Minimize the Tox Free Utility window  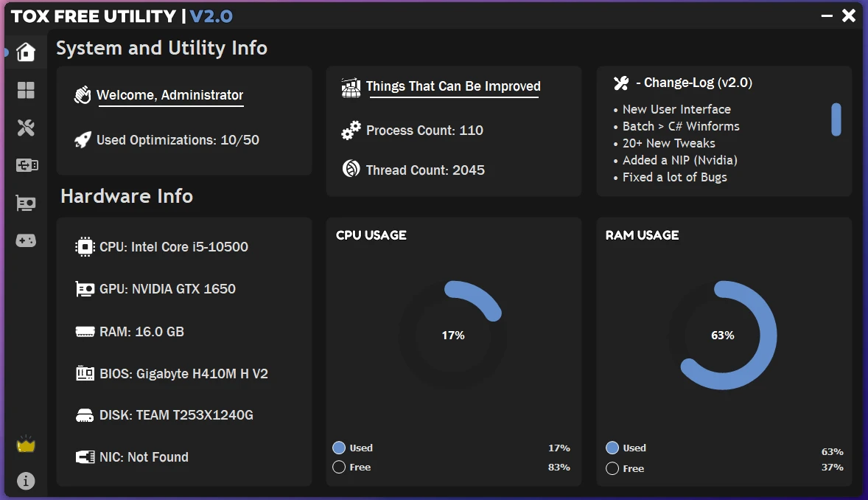click(x=827, y=16)
